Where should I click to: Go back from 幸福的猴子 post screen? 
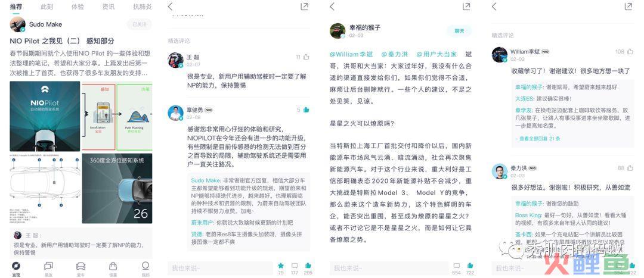[x=332, y=6]
